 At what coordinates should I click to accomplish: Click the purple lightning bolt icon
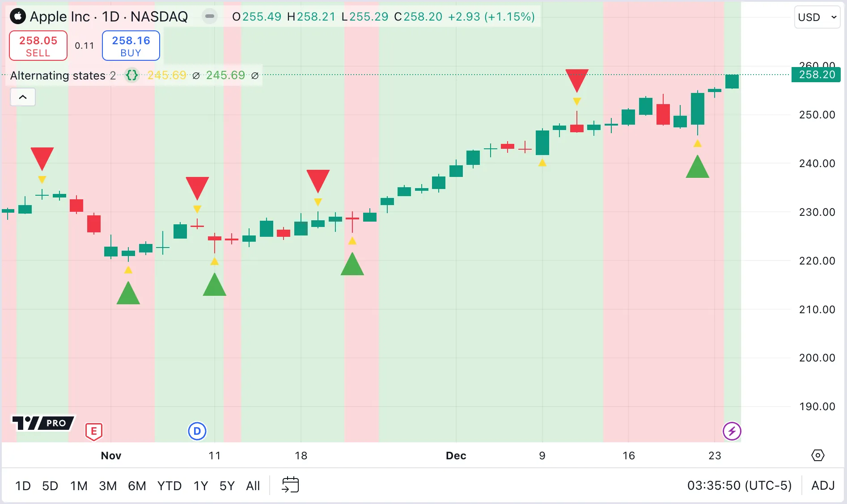(x=732, y=431)
